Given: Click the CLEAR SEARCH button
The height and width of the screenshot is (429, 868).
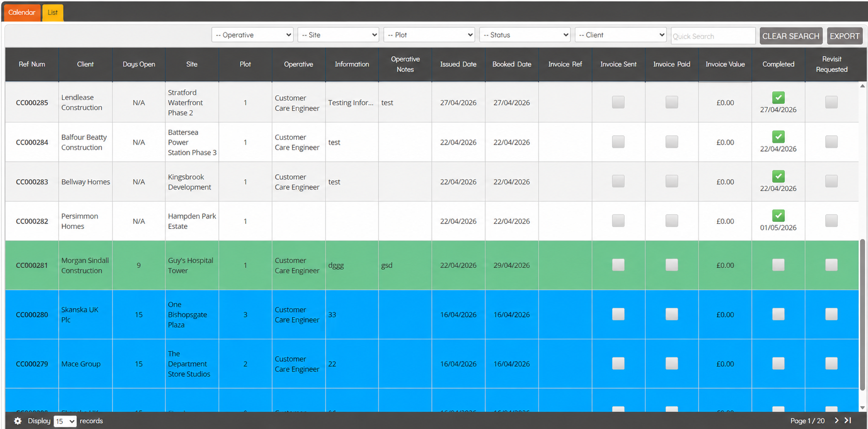Looking at the screenshot, I should [791, 36].
